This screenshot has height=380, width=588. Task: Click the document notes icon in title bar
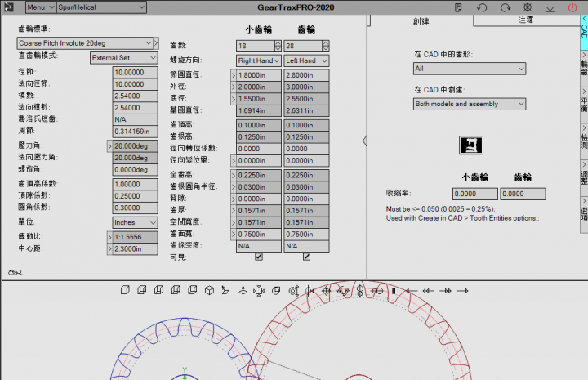(460, 7)
